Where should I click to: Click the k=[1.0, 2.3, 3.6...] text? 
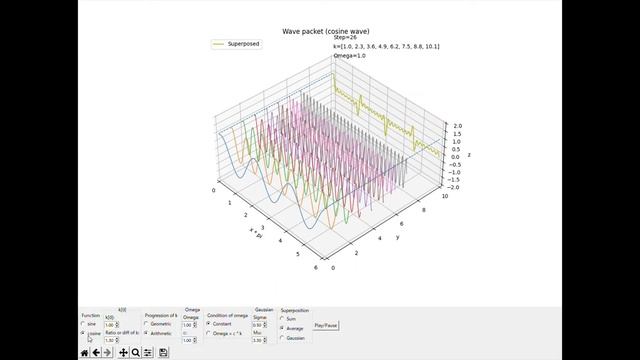coord(387,47)
